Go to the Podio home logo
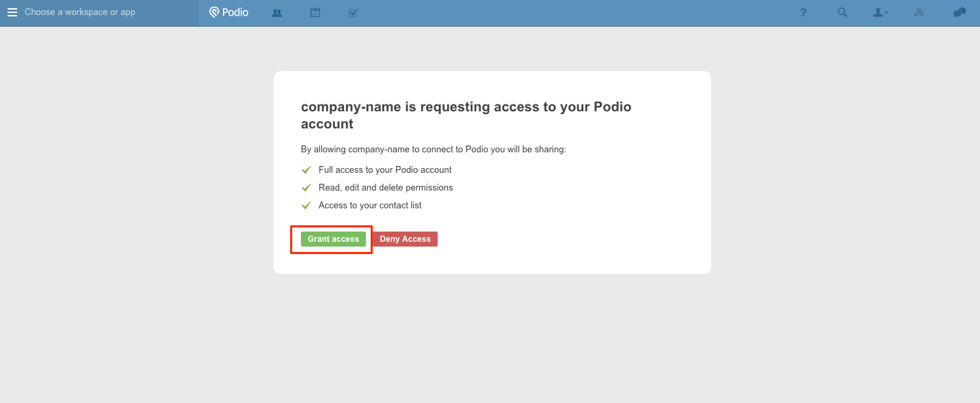980x403 pixels. click(229, 12)
